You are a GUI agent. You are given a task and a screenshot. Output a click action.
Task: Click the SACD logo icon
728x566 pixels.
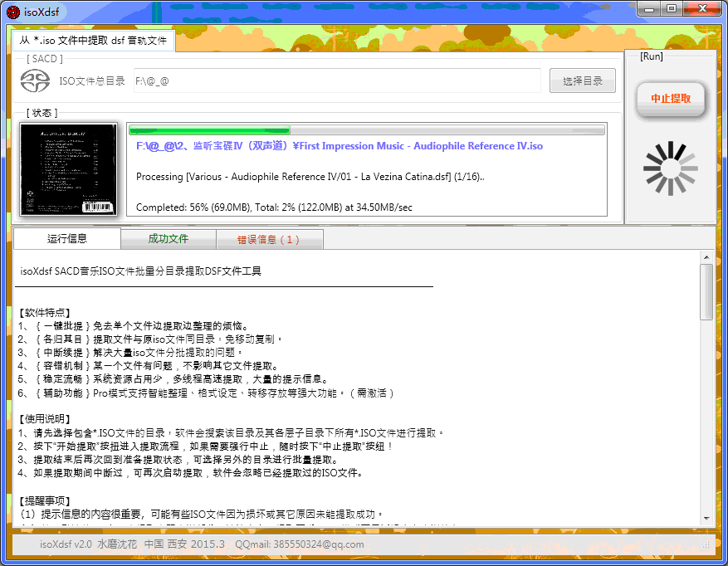35,81
